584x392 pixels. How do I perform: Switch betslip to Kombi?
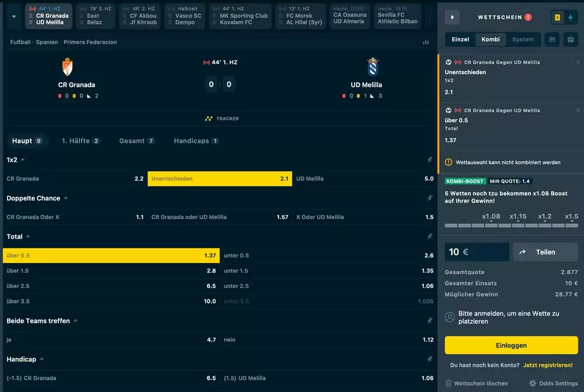click(x=491, y=39)
